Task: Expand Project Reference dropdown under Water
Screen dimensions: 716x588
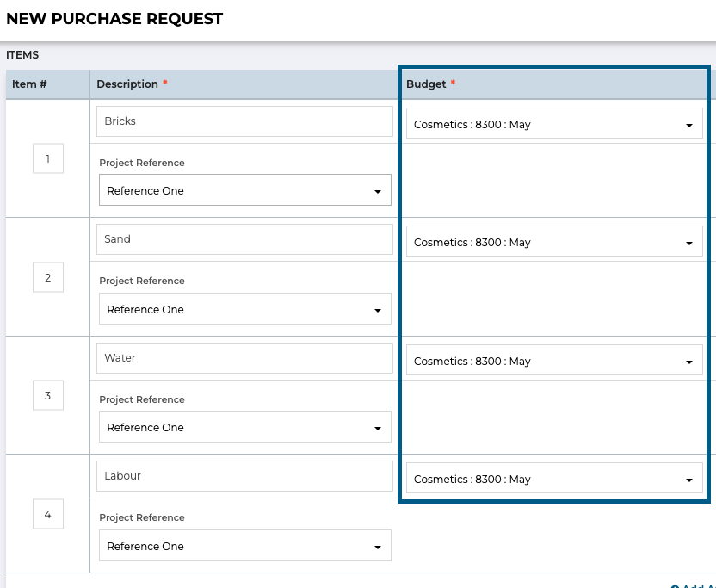Action: 245,427
